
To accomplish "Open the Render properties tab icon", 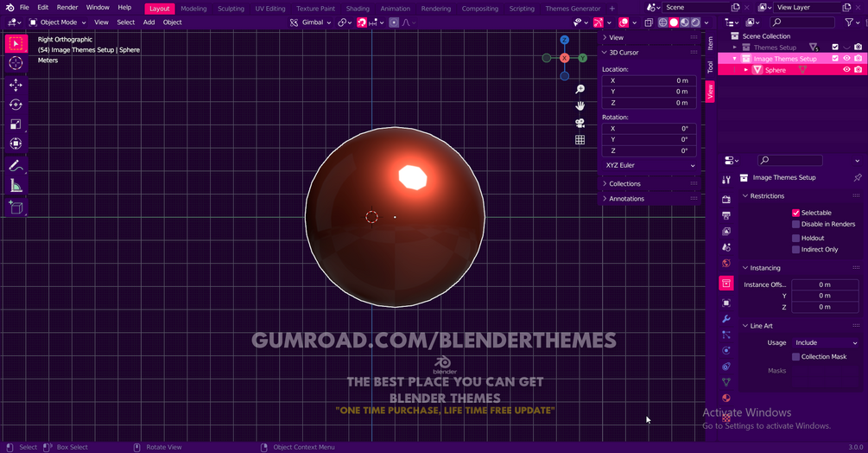I will click(726, 200).
